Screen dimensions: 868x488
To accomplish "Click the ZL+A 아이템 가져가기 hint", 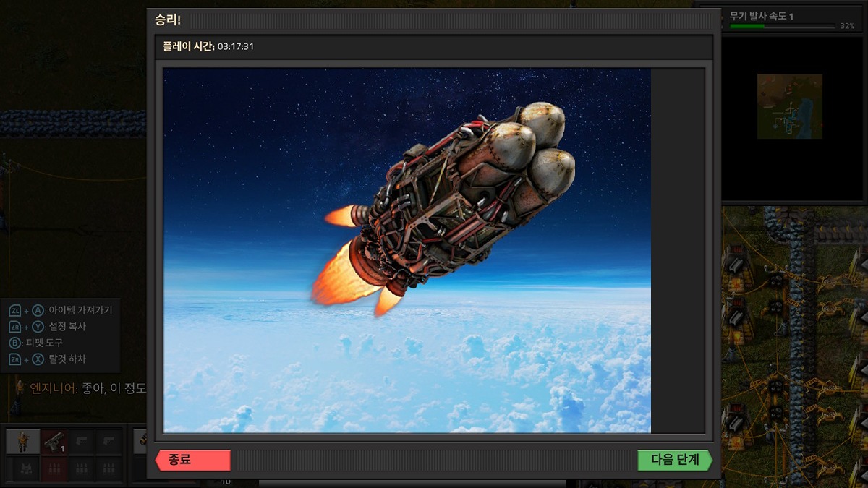I will point(61,310).
